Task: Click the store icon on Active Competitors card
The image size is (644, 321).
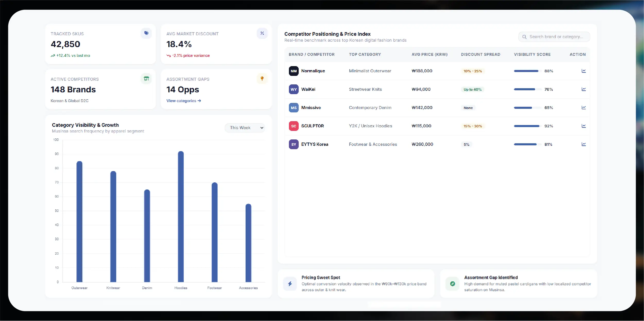Action: coord(146,78)
